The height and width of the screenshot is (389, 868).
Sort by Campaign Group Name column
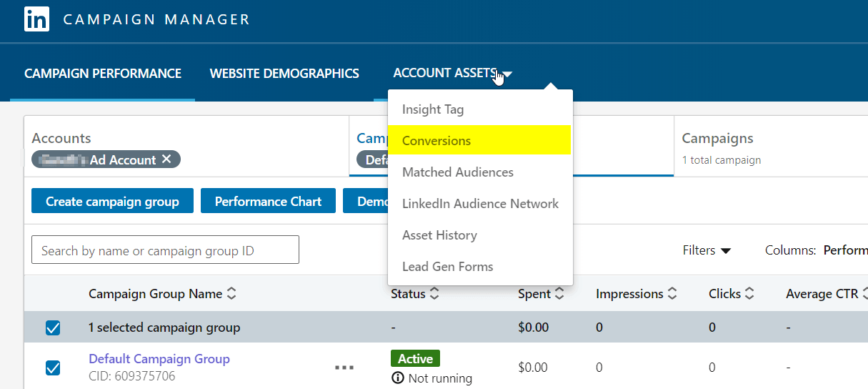coord(231,294)
